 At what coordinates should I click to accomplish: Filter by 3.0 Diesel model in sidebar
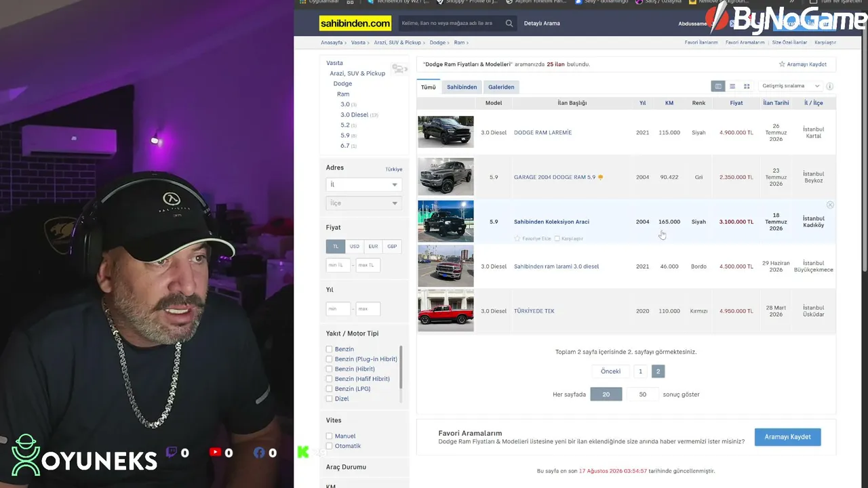pyautogui.click(x=354, y=115)
